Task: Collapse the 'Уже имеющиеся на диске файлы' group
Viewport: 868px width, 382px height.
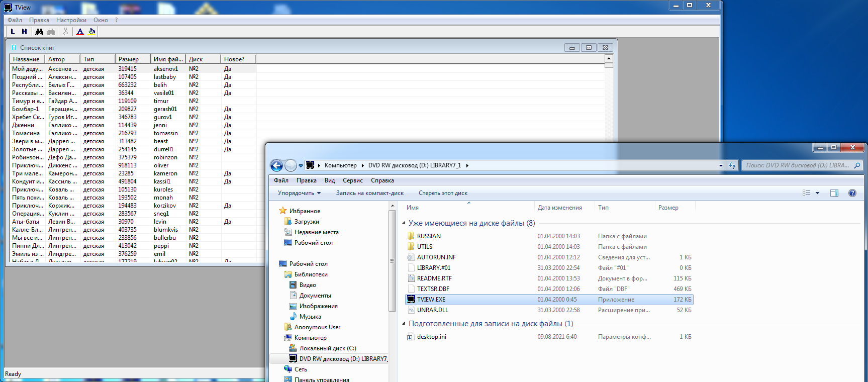Action: [404, 223]
